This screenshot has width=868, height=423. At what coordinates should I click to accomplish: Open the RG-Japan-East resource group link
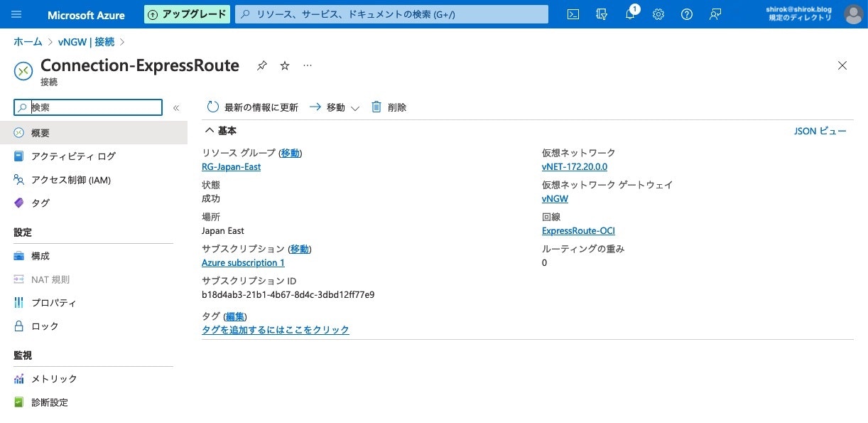point(231,166)
